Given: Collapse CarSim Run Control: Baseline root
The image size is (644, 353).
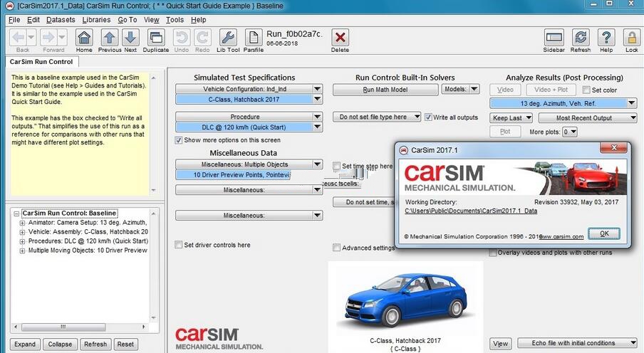Looking at the screenshot, I should (x=16, y=214).
